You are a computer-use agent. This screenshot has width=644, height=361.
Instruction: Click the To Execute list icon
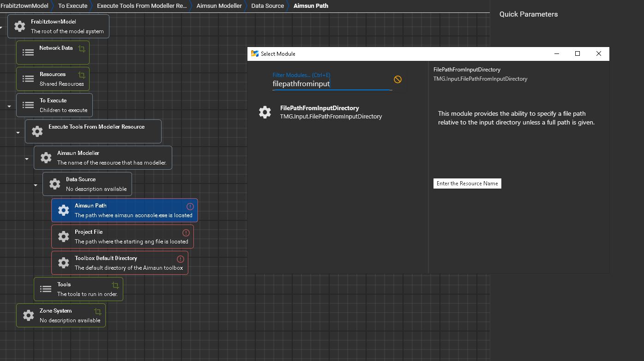28,105
